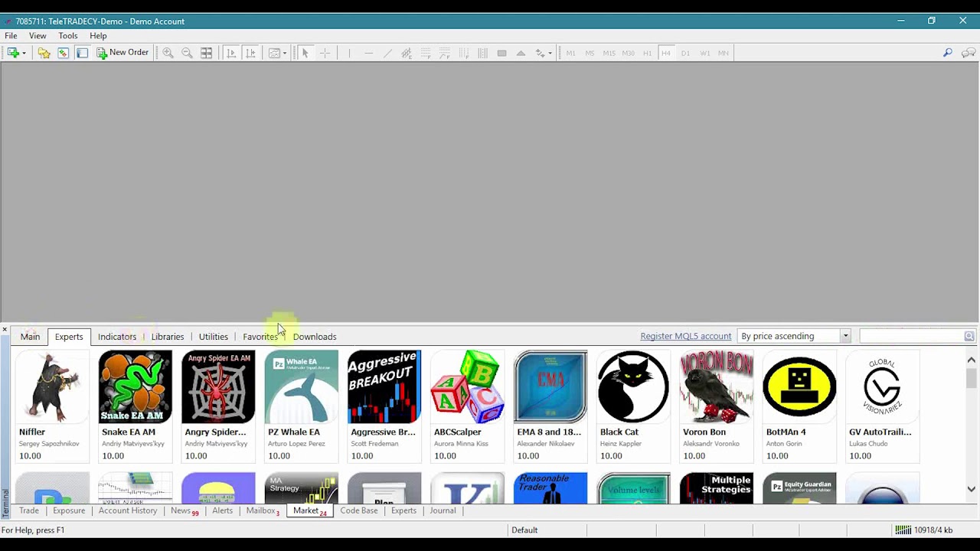Image resolution: width=980 pixels, height=551 pixels.
Task: Toggle the chart auto scroll icon
Action: [x=231, y=53]
